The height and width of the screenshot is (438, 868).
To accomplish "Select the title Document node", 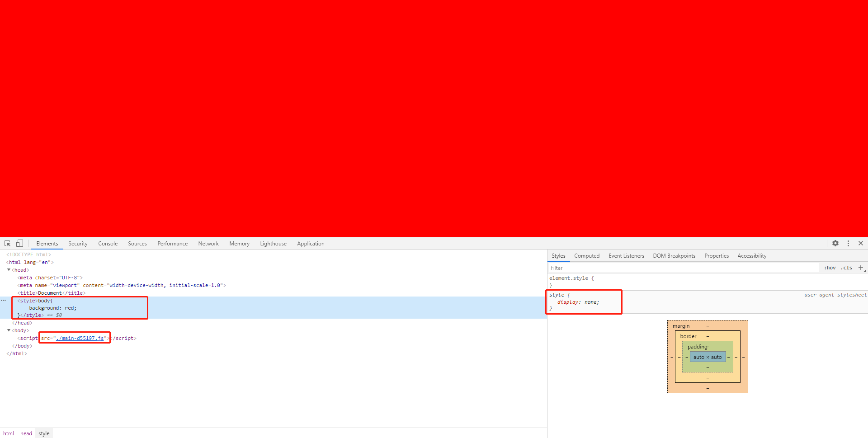I will [52, 293].
